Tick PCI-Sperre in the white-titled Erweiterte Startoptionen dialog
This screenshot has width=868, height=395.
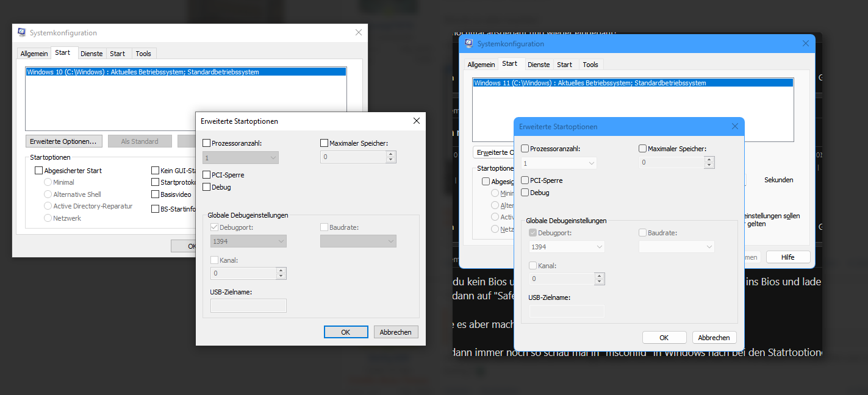tap(207, 175)
